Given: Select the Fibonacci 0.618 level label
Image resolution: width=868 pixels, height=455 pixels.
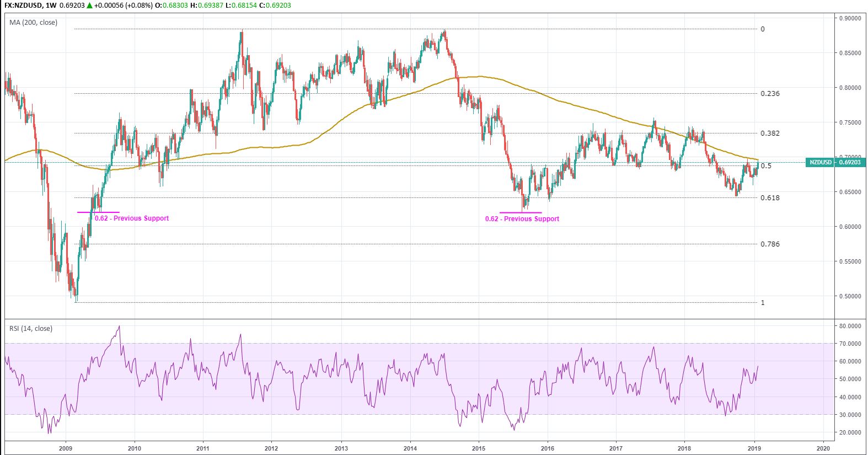Looking at the screenshot, I should point(770,198).
